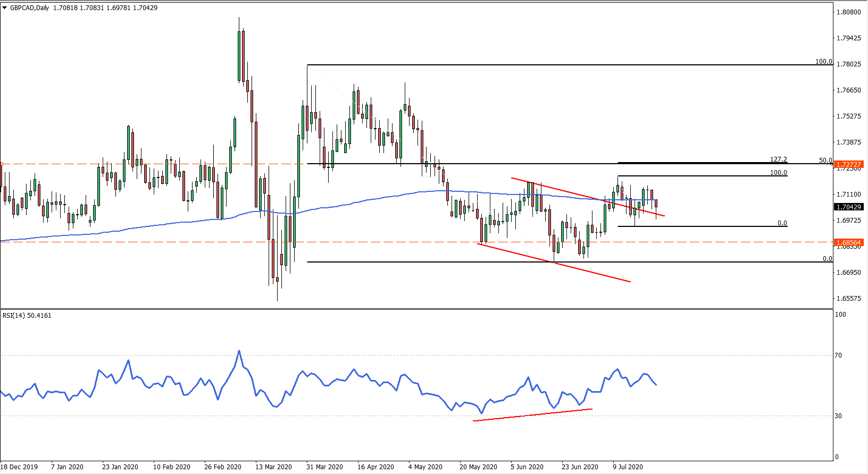Click the 1.65575 price axis label
The width and height of the screenshot is (868, 474).
(x=849, y=299)
